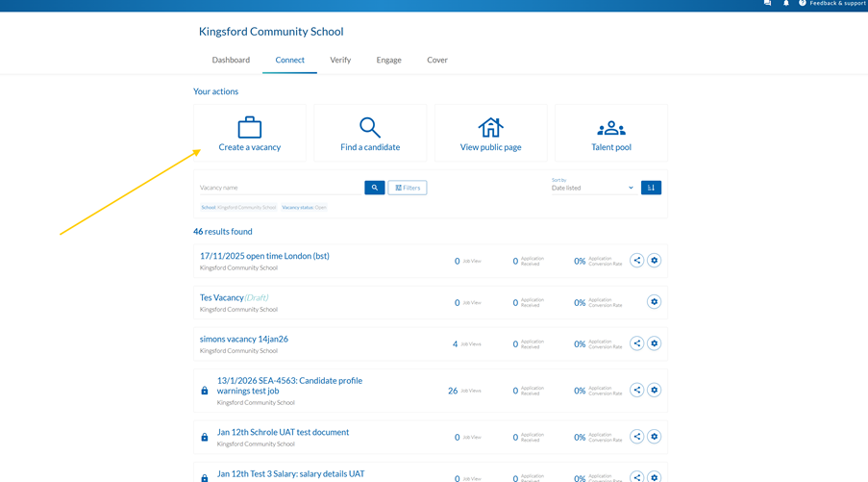The width and height of the screenshot is (868, 482).
Task: Open the Cover tab
Action: (437, 60)
